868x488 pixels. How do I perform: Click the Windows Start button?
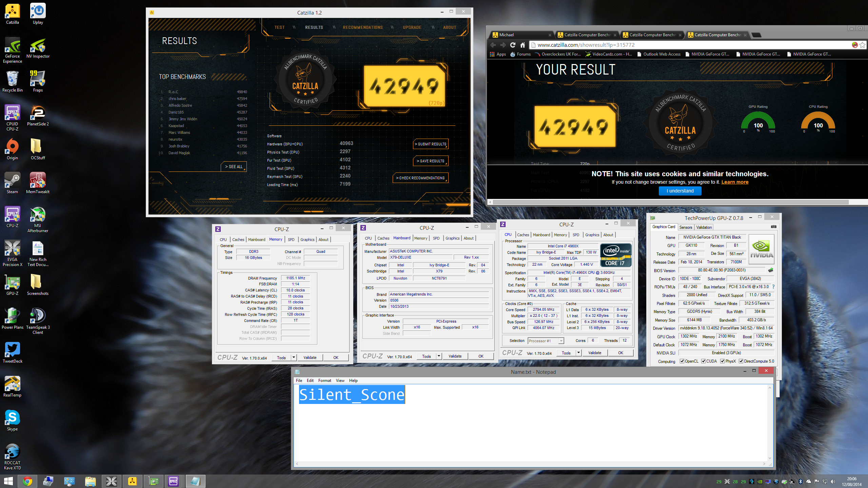click(8, 481)
